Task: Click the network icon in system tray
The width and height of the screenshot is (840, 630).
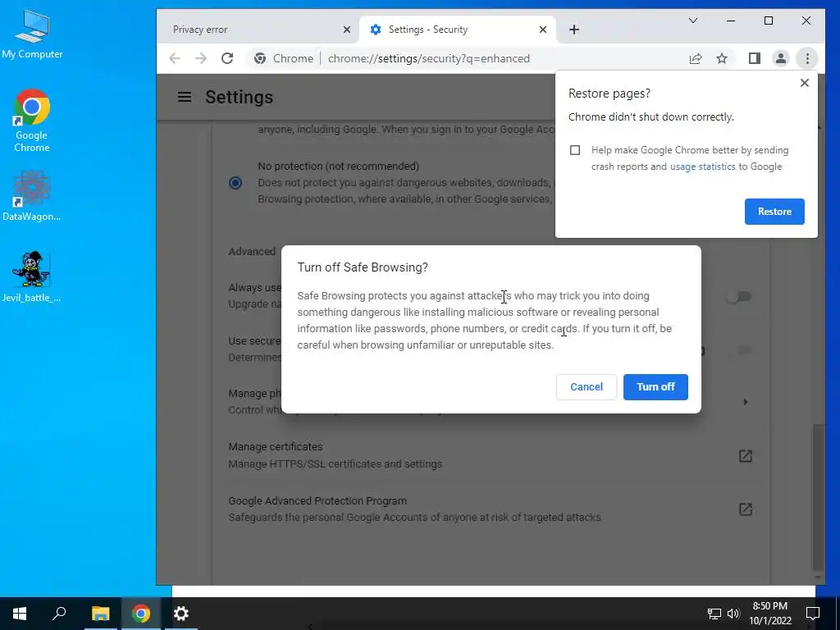Action: [x=714, y=614]
